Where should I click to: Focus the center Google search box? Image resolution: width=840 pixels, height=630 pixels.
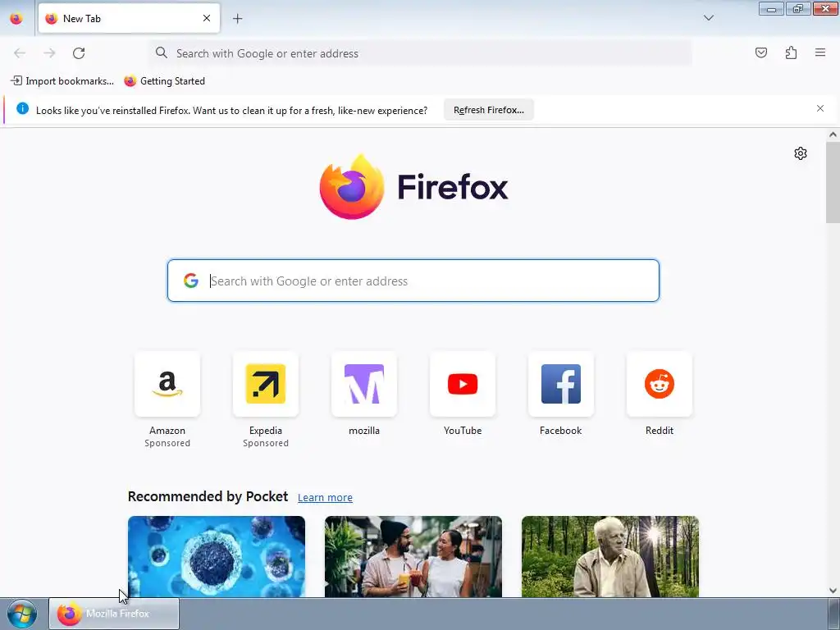point(413,281)
